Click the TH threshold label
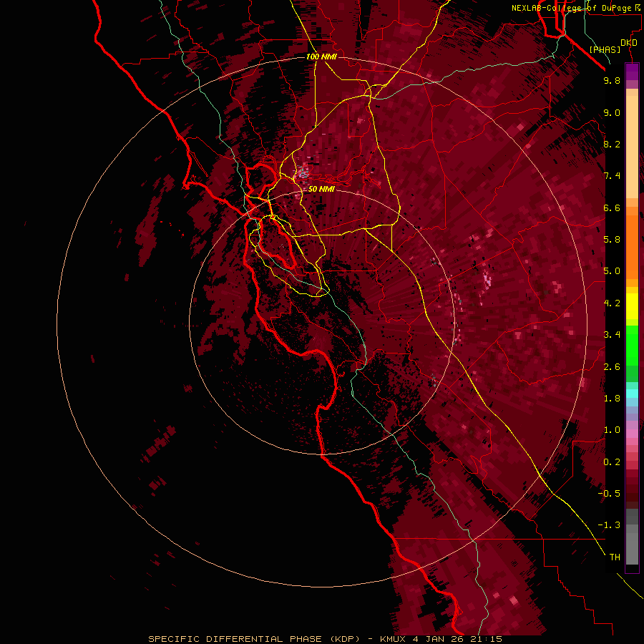Screen dimensions: 644x644 615,557
